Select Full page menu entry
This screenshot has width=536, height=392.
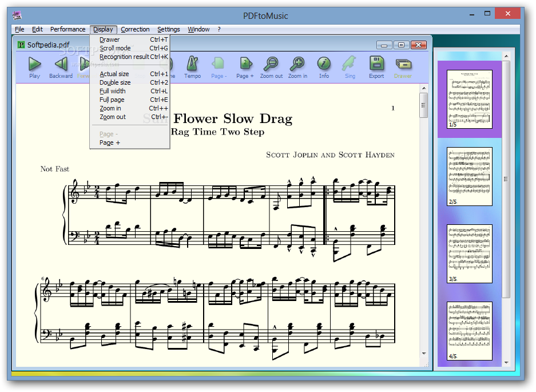click(130, 100)
